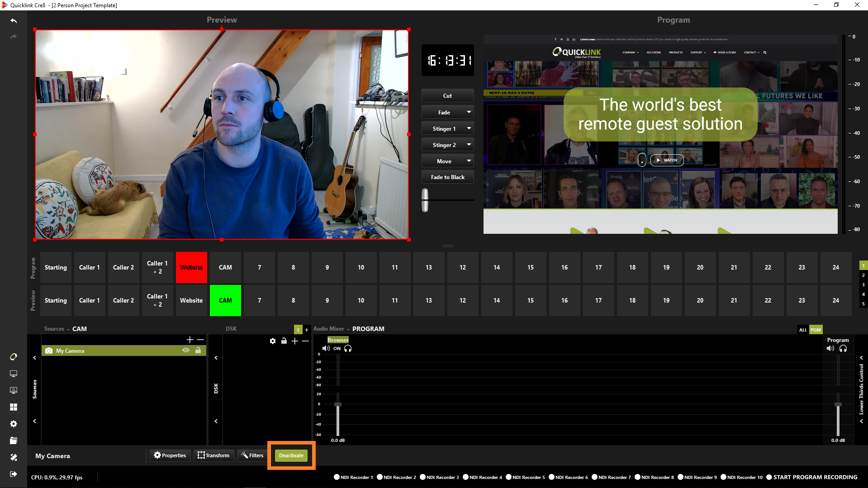Click the grid layout icon in sidebar
The width and height of the screenshot is (868, 488).
pyautogui.click(x=14, y=407)
